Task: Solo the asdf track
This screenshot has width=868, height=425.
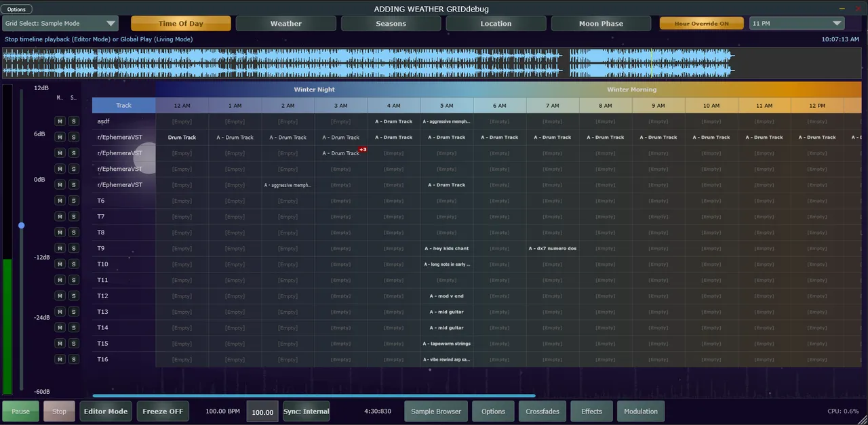Action: tap(73, 121)
